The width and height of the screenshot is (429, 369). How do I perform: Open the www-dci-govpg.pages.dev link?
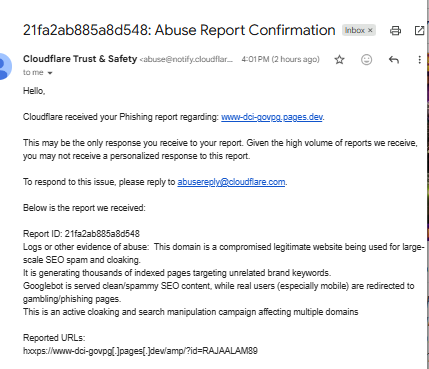tap(272, 117)
